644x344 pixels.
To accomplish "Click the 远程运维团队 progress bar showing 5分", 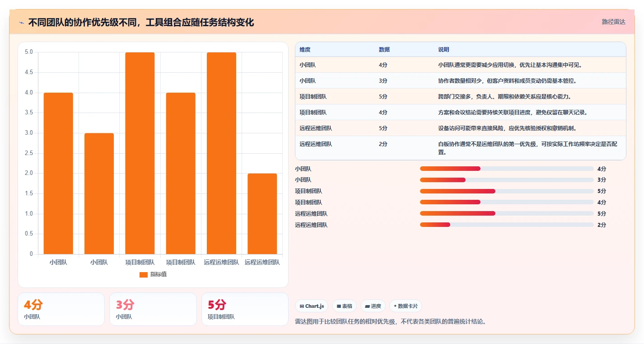I will (507, 213).
